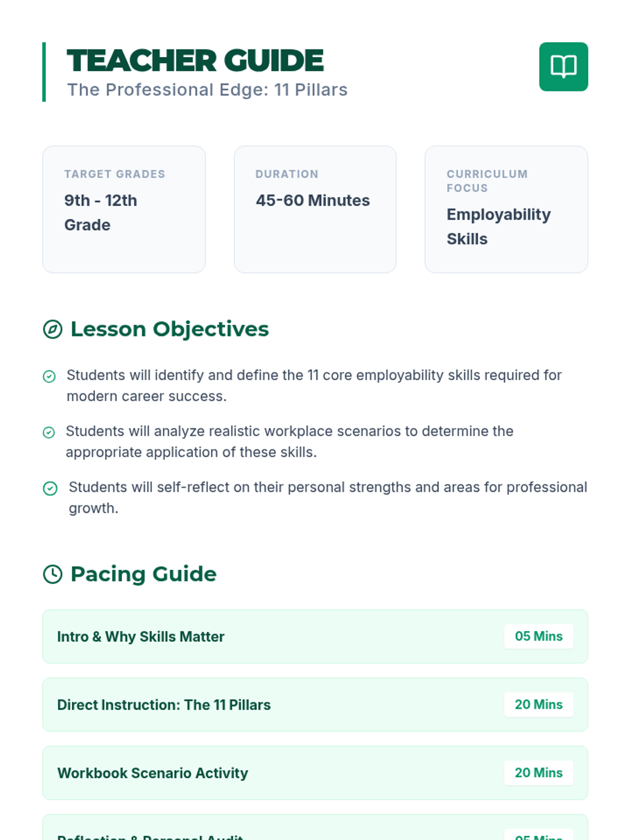Click the clock icon beside Pacing Guide
Viewport: 630px width, 840px height.
click(52, 574)
